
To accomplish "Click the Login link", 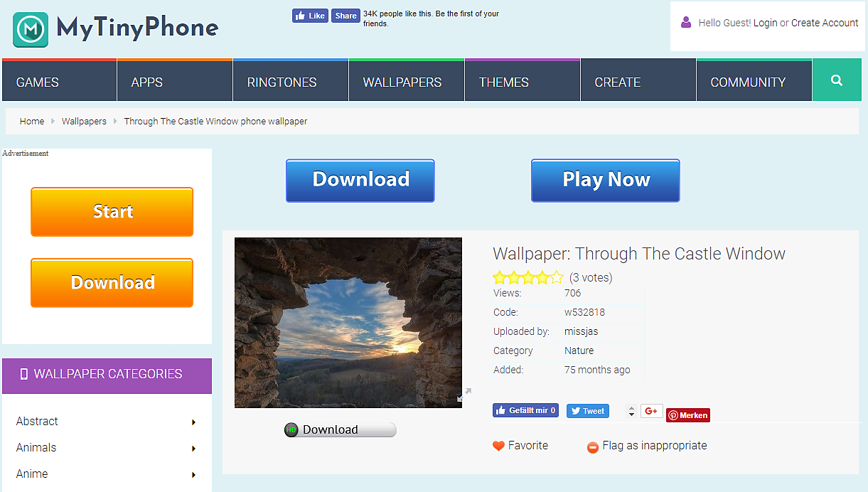I will 765,23.
